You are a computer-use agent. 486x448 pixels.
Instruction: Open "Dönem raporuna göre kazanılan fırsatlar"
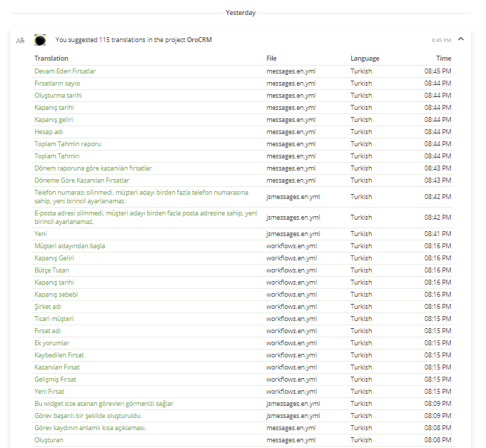[93, 168]
